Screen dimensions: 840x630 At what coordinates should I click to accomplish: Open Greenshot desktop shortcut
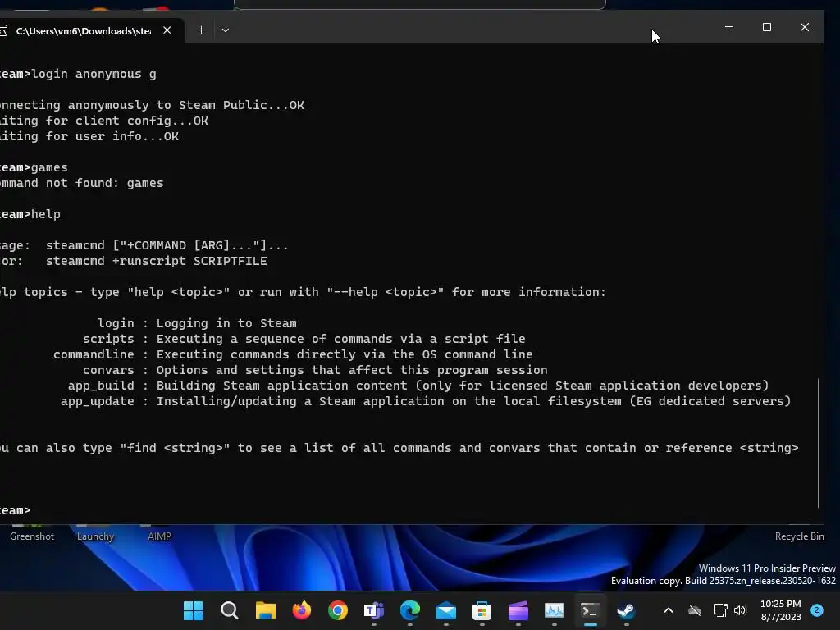pos(32,536)
